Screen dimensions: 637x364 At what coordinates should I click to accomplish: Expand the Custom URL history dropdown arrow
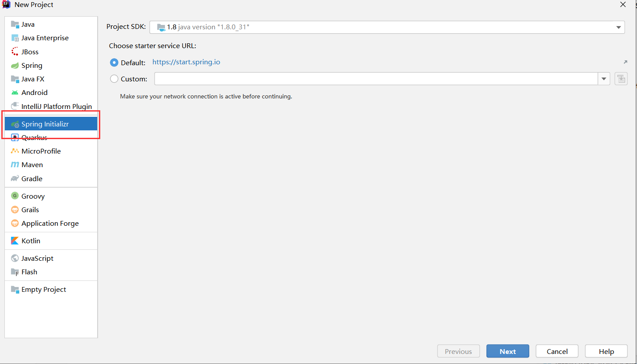[604, 79]
